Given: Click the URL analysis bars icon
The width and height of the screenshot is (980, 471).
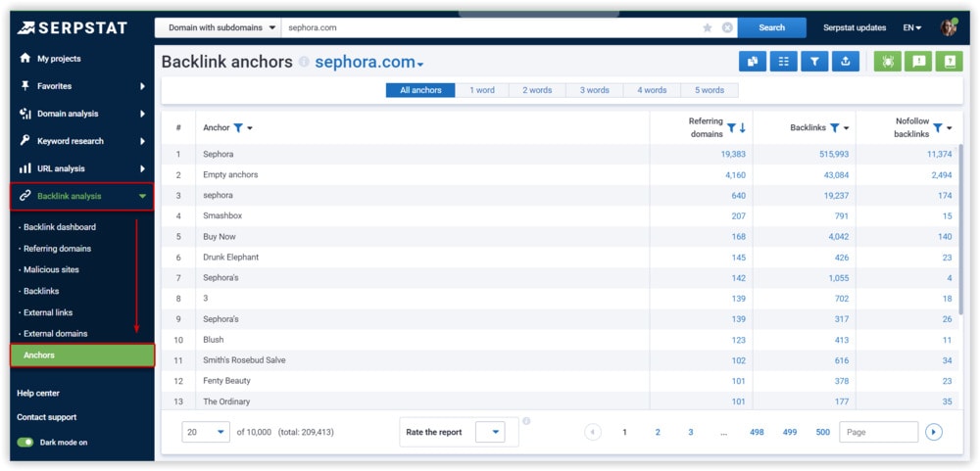Looking at the screenshot, I should pyautogui.click(x=25, y=168).
